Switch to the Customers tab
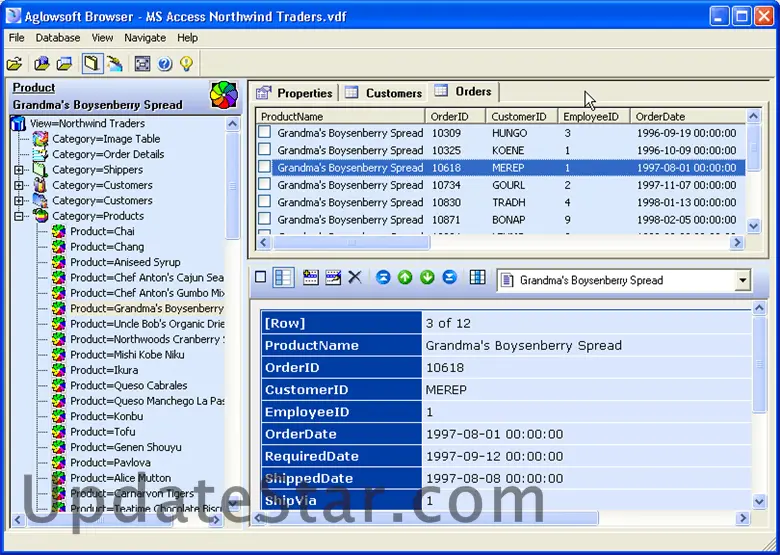The image size is (780, 555). (383, 93)
